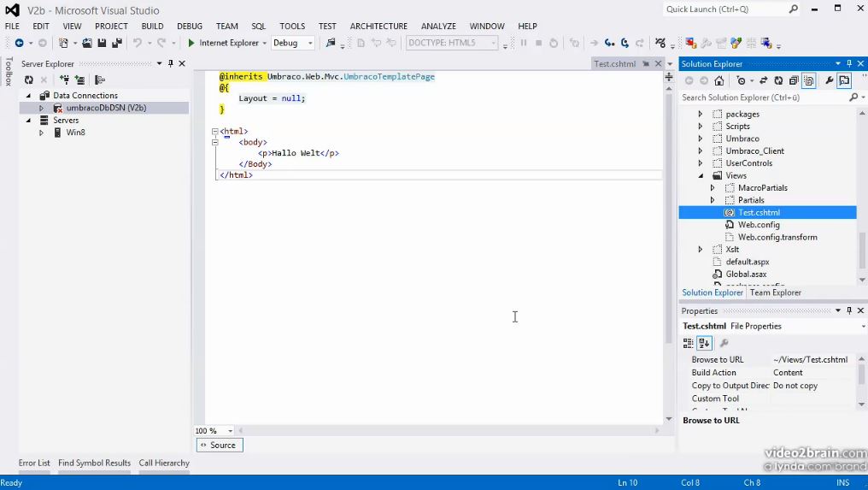
Task: Open the zoom percentage dropdown at 100 %
Action: click(x=231, y=431)
